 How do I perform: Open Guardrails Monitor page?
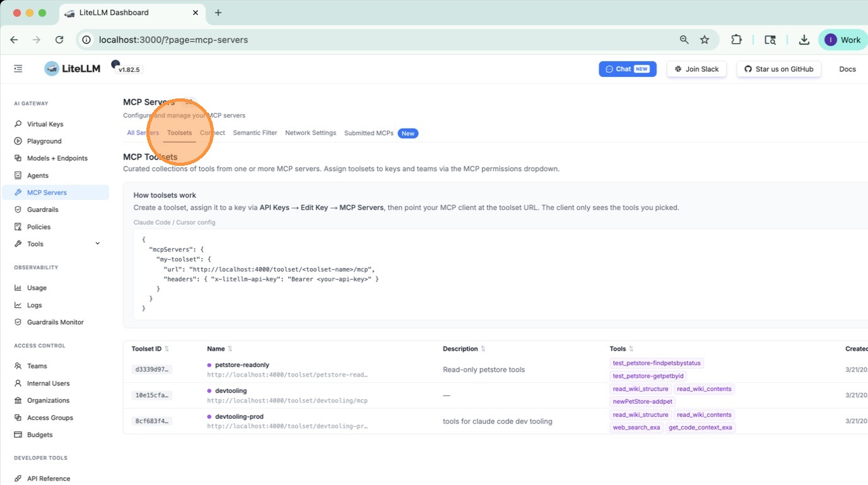[x=55, y=322]
